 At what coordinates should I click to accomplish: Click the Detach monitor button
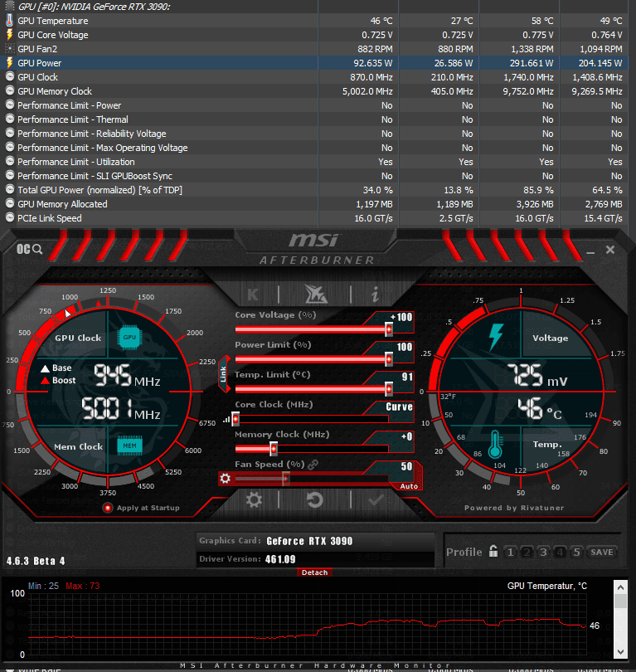point(315,572)
